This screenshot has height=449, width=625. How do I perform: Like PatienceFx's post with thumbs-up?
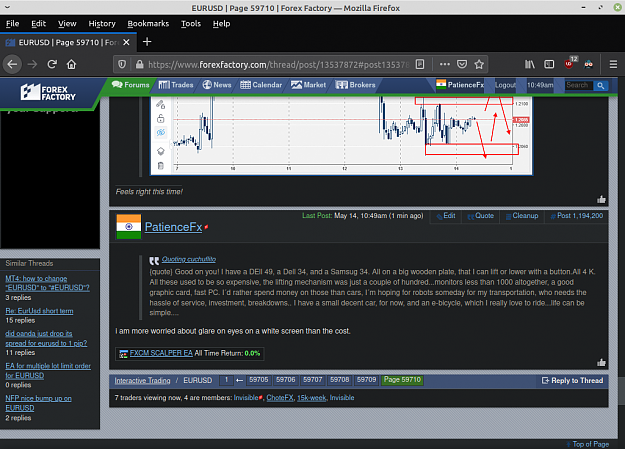(601, 362)
